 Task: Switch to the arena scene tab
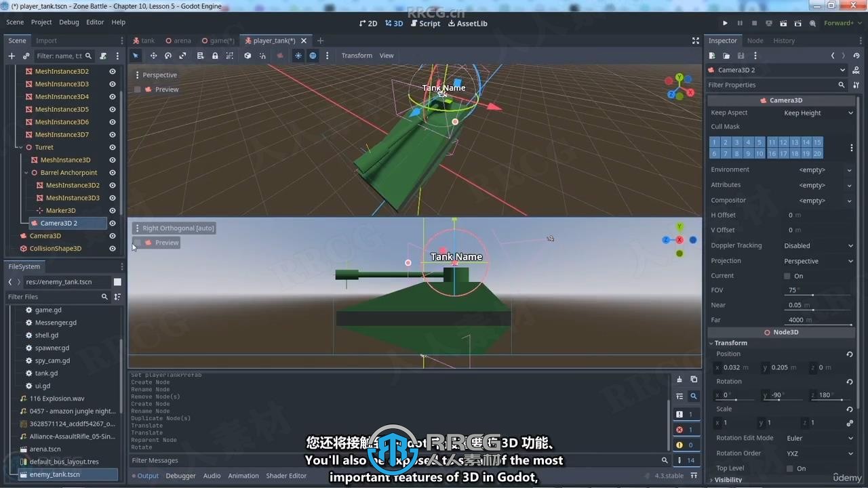pos(178,41)
